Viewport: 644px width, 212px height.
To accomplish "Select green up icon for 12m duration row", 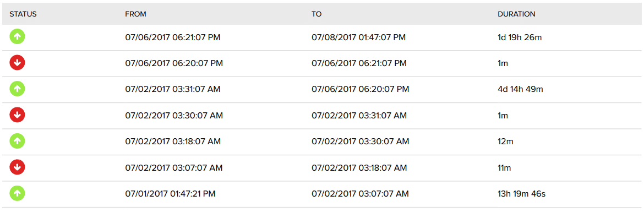I will 17,142.
